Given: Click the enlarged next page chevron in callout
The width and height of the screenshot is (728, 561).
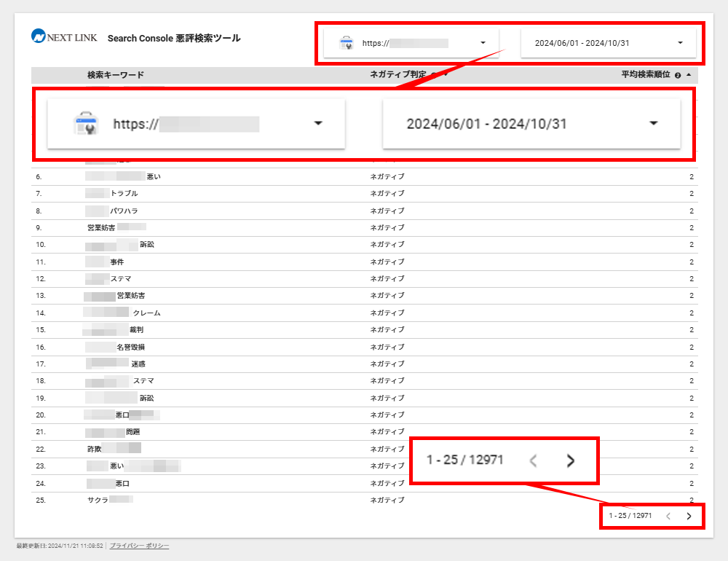Looking at the screenshot, I should coord(571,460).
